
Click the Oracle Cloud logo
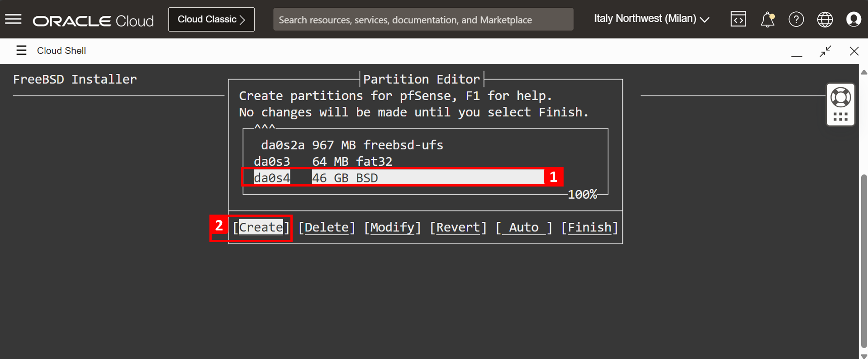(x=93, y=20)
